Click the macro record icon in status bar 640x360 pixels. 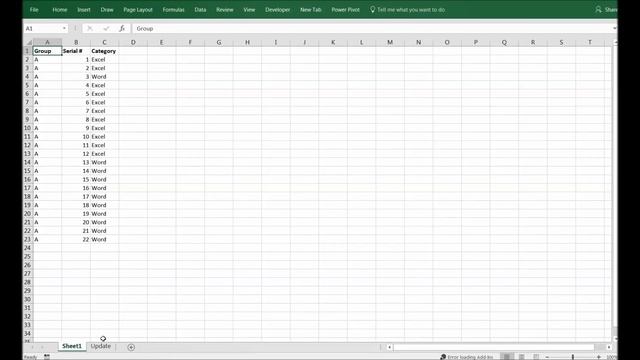[47, 357]
